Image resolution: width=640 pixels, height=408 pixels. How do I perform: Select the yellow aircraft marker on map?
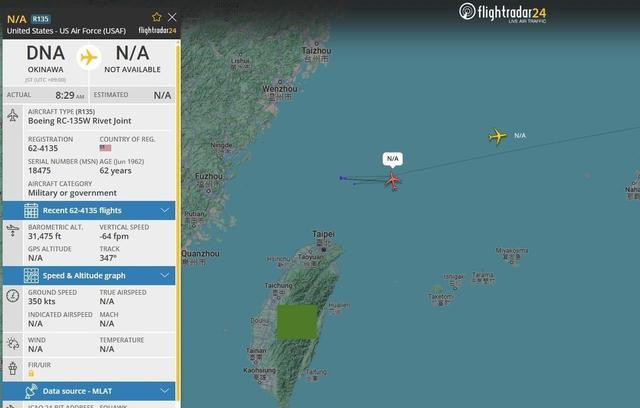pos(498,136)
